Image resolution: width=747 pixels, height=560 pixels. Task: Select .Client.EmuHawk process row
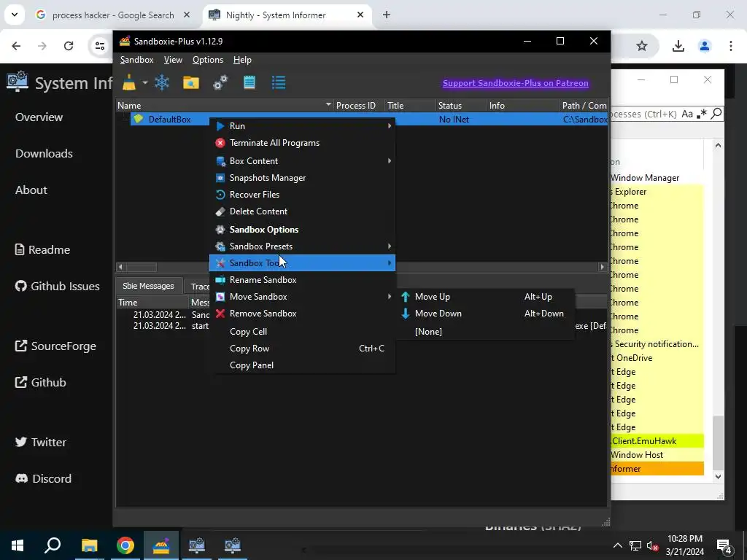[657, 441]
